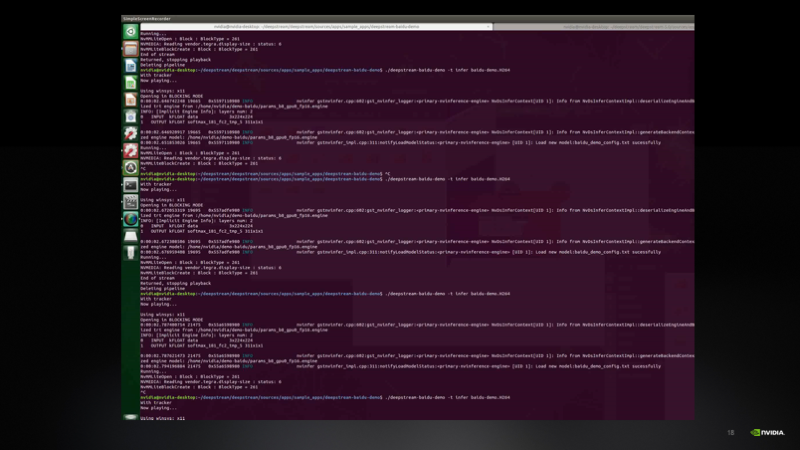Screen dimensions: 800x450
Task: Select the active deepstream-baidu-demo terminal tab
Action: coord(316,27)
